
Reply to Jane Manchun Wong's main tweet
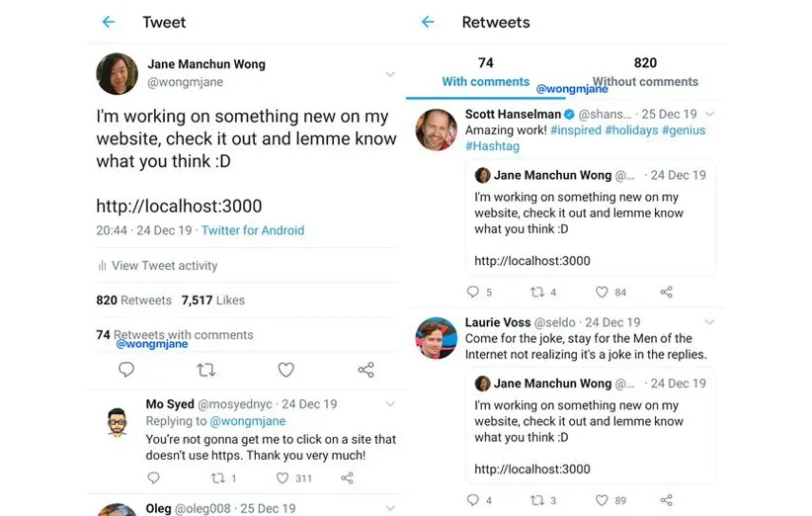coord(126,370)
